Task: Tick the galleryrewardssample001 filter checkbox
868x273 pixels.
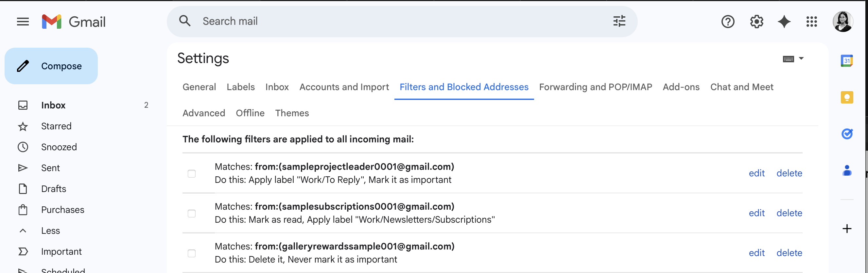Action: click(191, 253)
